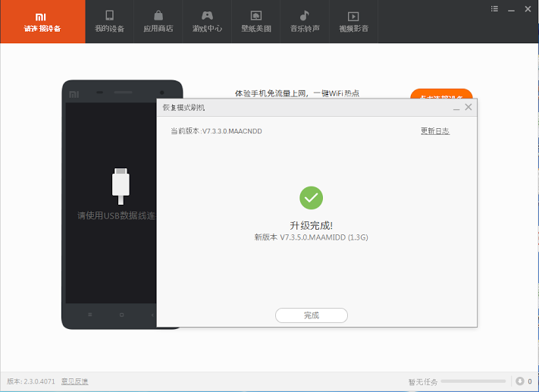Click the task progress bar in status bar
Viewport: 539px width, 392px height.
click(473, 381)
